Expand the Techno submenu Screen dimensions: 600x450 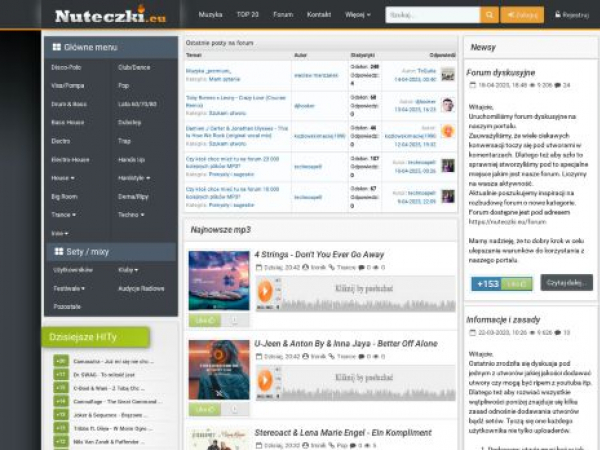(x=131, y=215)
